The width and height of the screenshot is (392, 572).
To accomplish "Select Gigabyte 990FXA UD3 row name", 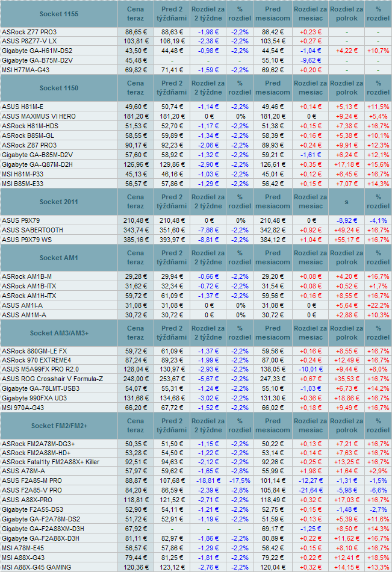I will 34,398.
